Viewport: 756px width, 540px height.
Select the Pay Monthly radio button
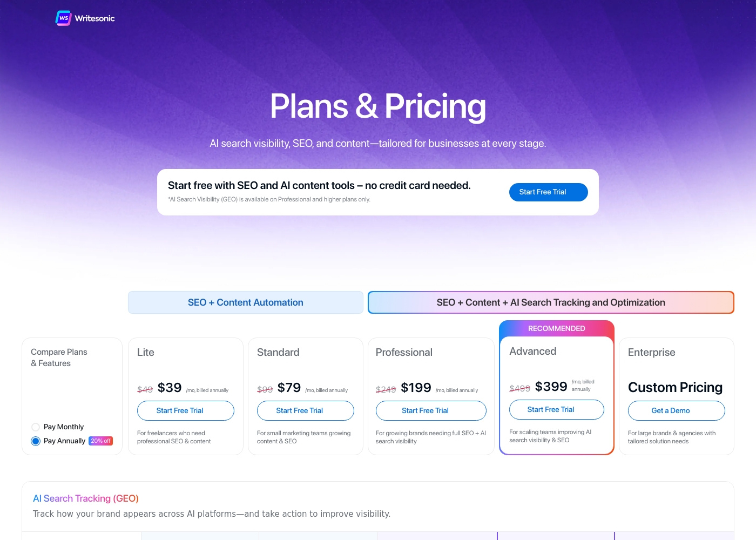36,427
